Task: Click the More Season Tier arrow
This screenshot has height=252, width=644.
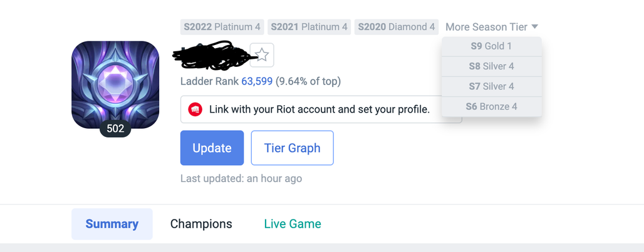Action: coord(534,27)
